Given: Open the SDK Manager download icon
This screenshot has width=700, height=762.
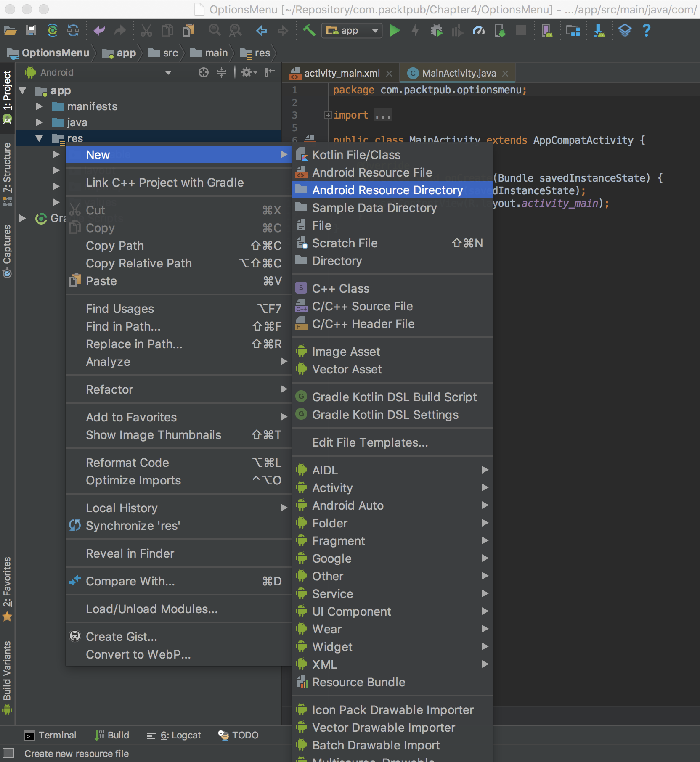Looking at the screenshot, I should click(x=599, y=31).
